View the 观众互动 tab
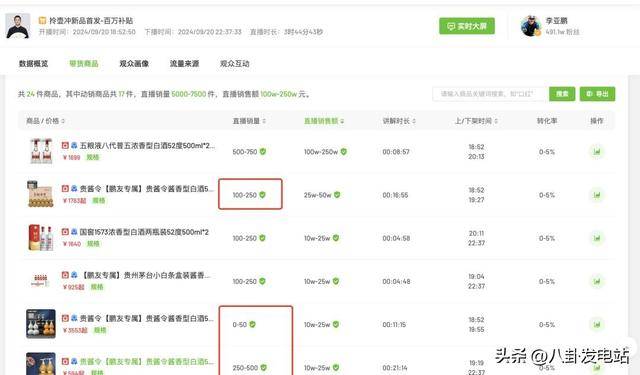Screen dimensions: 640x375 pos(234,64)
